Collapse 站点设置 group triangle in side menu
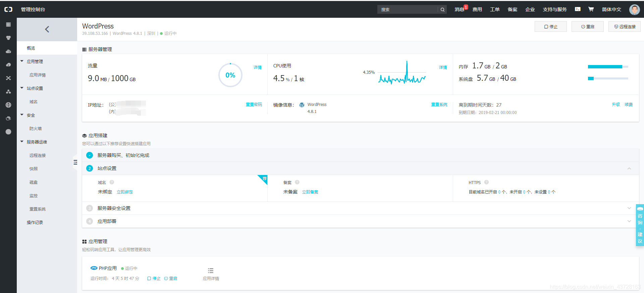Viewport: 644px width, 293px height. [22, 88]
